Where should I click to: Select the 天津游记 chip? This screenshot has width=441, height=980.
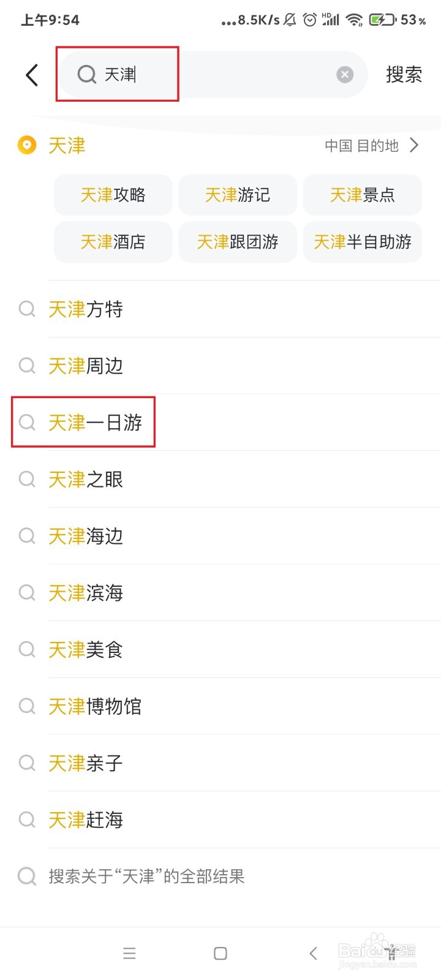pos(238,195)
